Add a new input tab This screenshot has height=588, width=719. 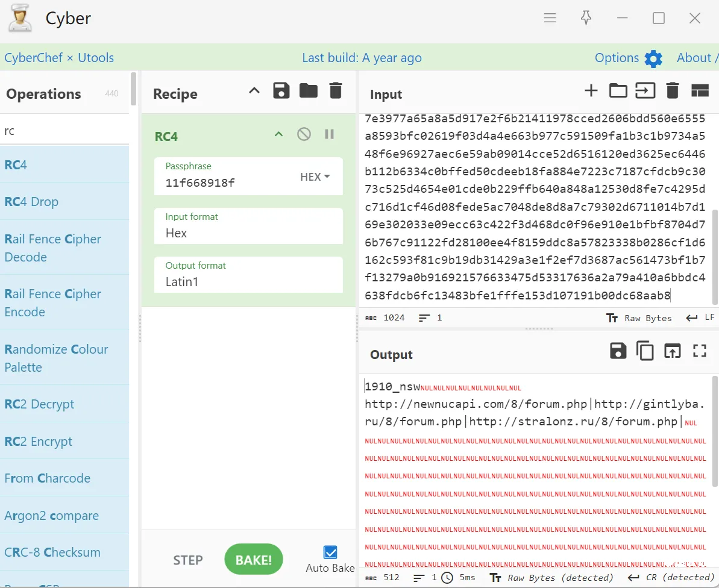tap(591, 91)
